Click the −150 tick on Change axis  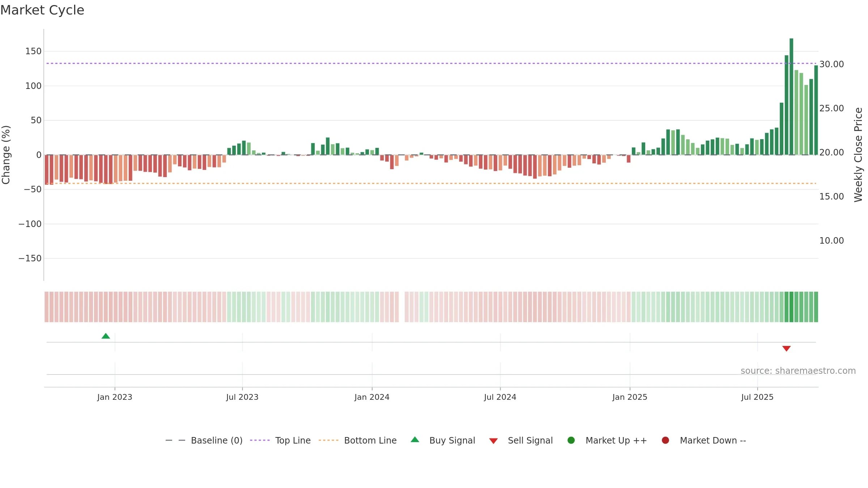30,258
